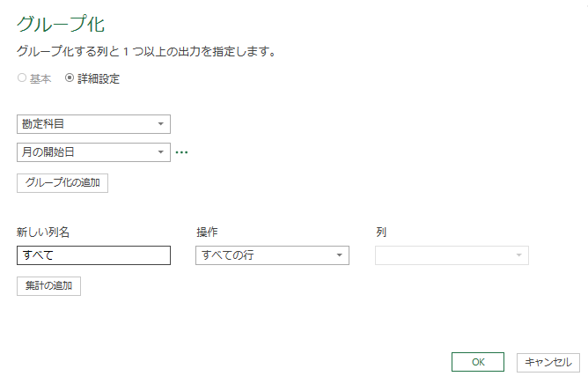588x391 pixels.
Task: Click the 操作 label
Action: click(x=207, y=232)
